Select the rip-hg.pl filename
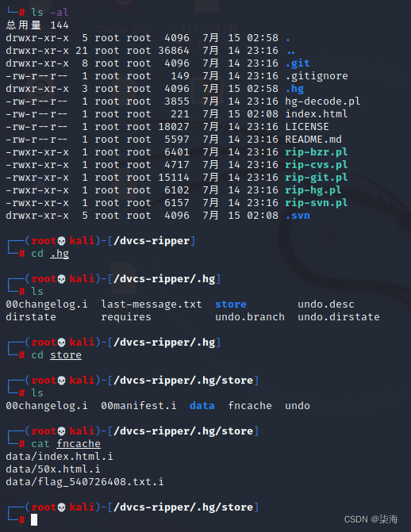Screen dimensions: 411x532 [313, 190]
